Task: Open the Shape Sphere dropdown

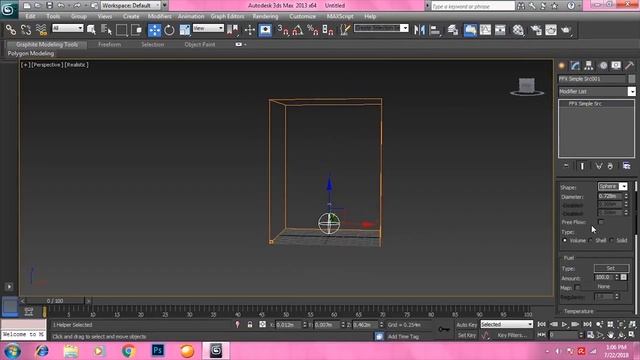Action: (612, 187)
